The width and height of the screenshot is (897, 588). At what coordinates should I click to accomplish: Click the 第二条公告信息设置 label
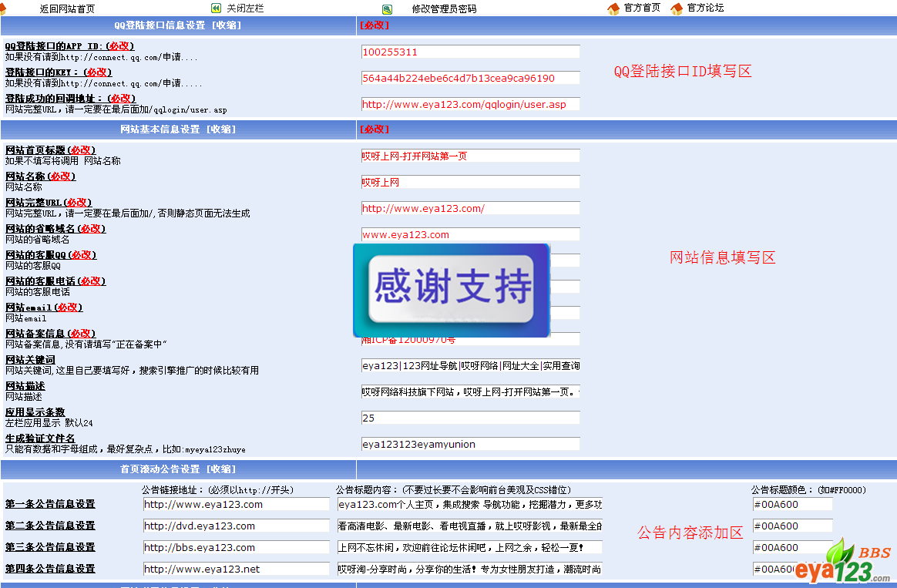(50, 526)
